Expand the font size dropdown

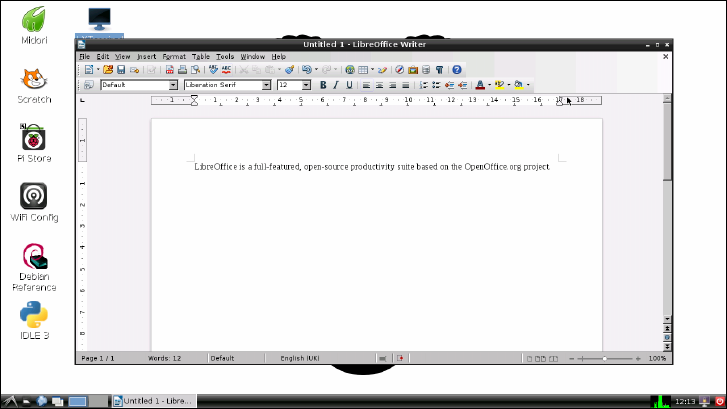pyautogui.click(x=306, y=85)
